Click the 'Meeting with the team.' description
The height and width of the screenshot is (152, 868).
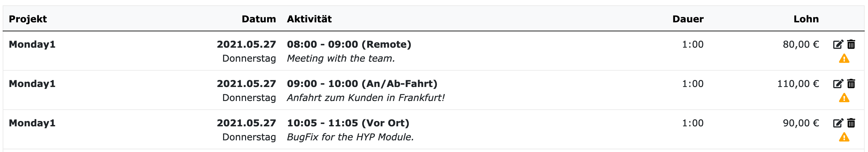341,59
